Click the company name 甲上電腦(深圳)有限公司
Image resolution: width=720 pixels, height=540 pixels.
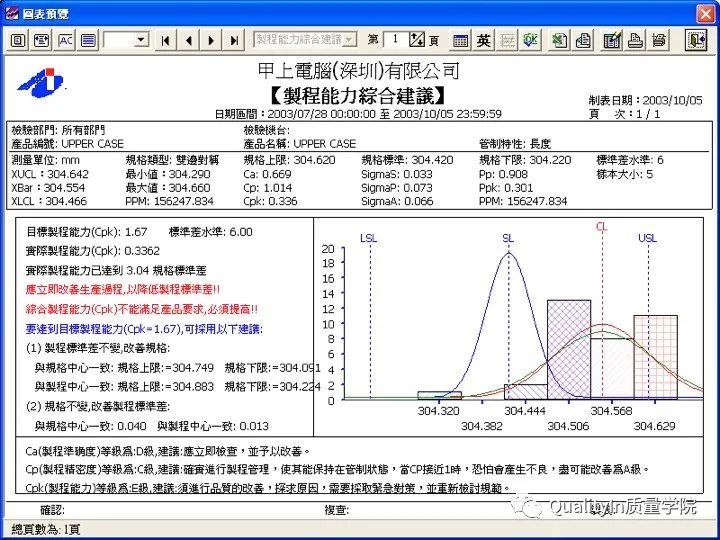pos(359,71)
